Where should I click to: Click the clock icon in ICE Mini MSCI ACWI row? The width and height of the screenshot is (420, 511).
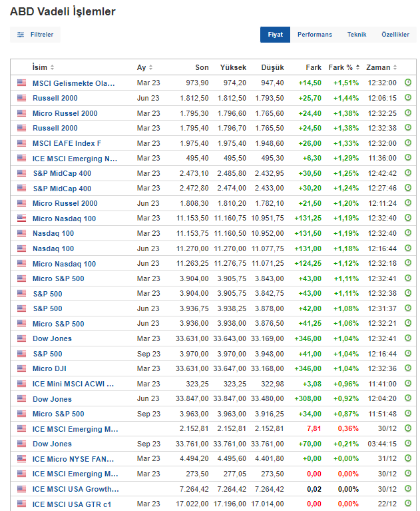pyautogui.click(x=408, y=384)
